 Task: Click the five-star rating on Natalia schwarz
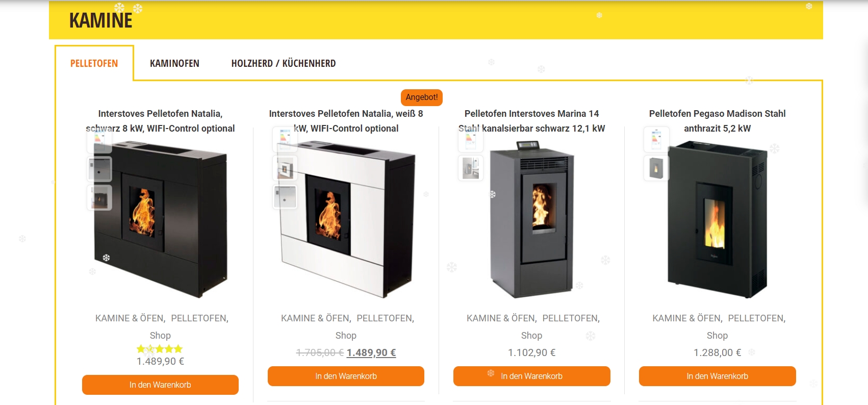[160, 349]
